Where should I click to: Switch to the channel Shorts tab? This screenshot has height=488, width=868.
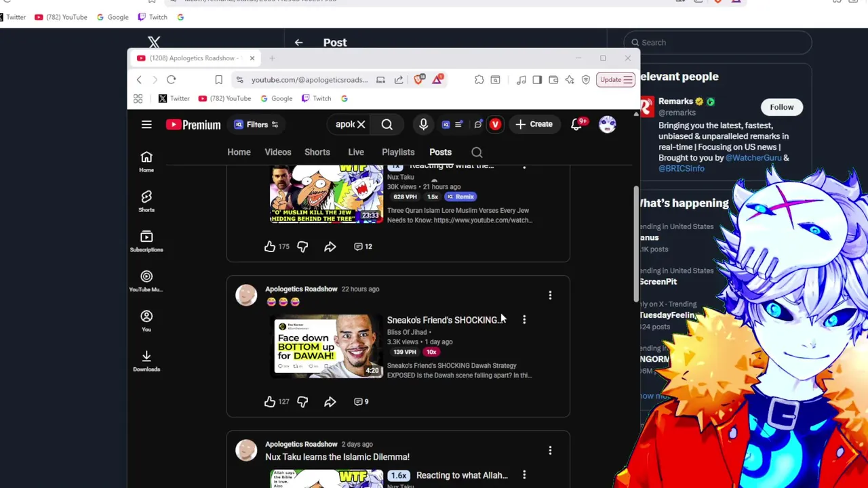click(x=317, y=152)
